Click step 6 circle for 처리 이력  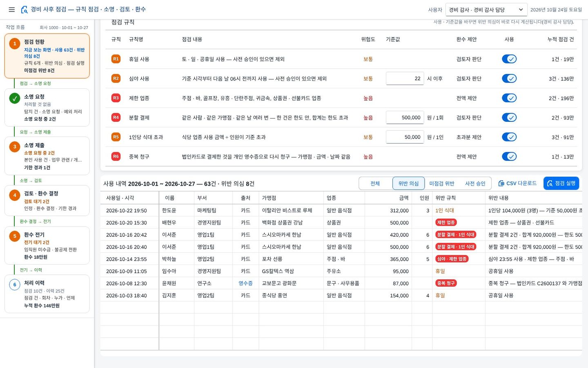[15, 285]
